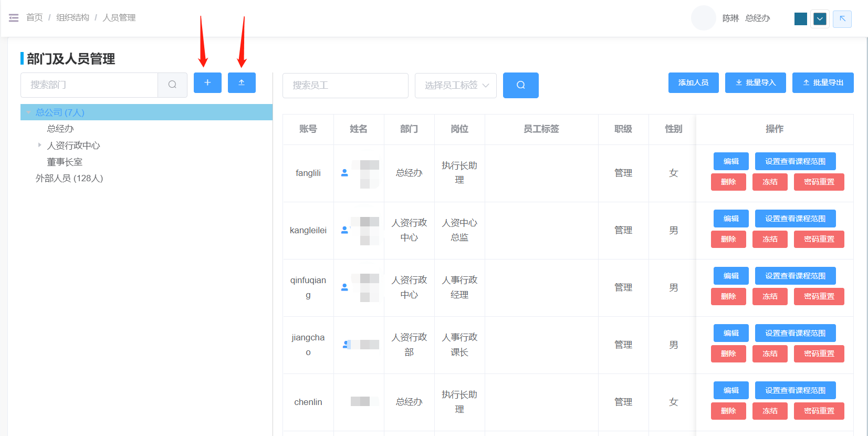868x436 pixels.
Task: Click the plus icon to add department
Action: point(207,82)
